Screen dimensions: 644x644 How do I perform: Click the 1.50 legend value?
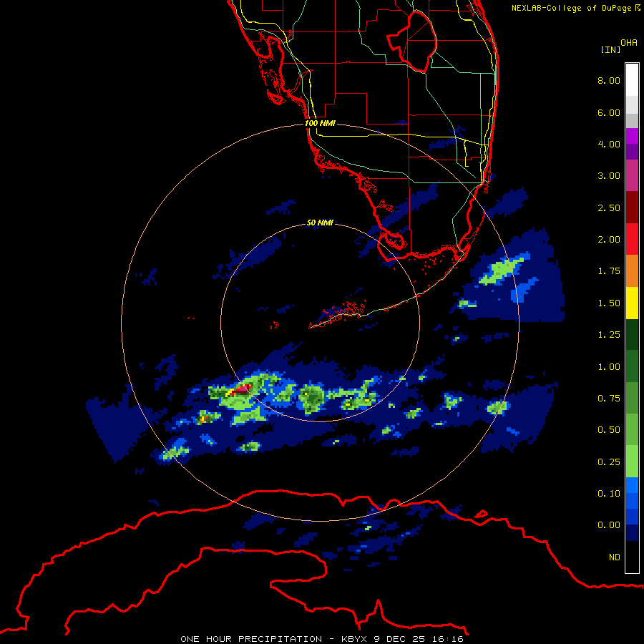tap(609, 303)
